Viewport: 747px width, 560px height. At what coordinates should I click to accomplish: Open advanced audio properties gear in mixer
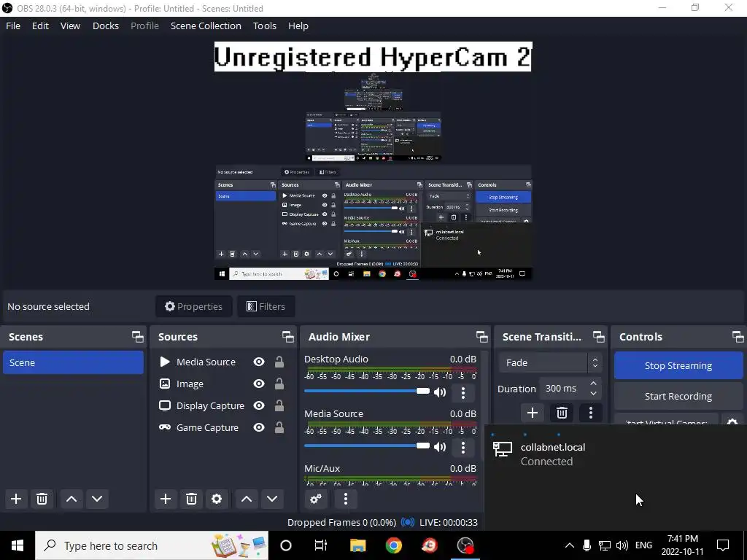[316, 499]
